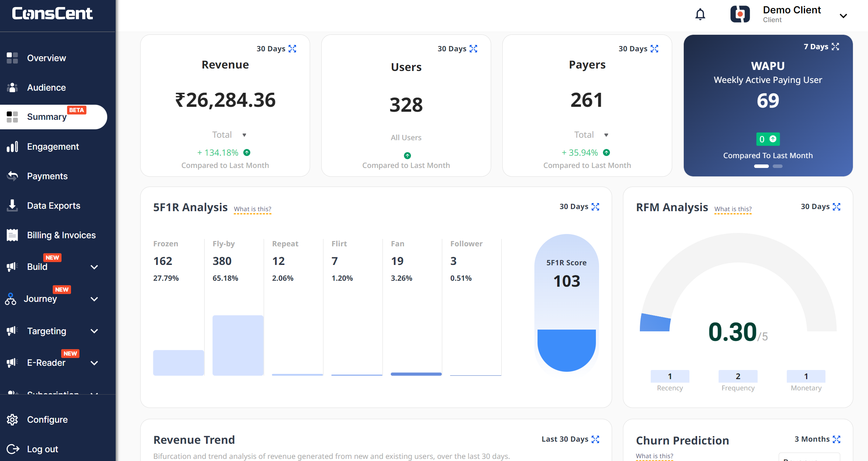Expand the Build submenu chevron

[94, 267]
